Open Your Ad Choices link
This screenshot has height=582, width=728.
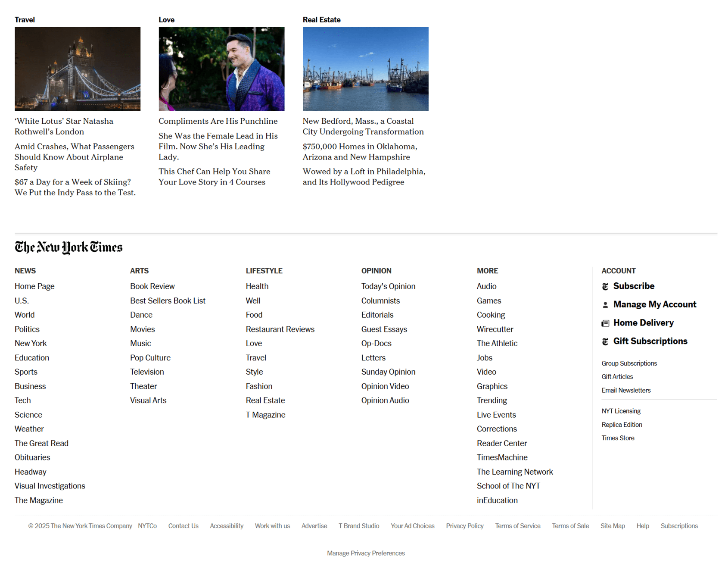coord(412,526)
